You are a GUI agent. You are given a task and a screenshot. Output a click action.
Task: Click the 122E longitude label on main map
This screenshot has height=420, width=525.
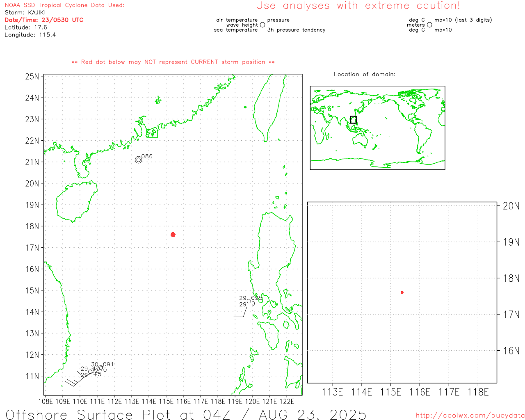point(287,401)
